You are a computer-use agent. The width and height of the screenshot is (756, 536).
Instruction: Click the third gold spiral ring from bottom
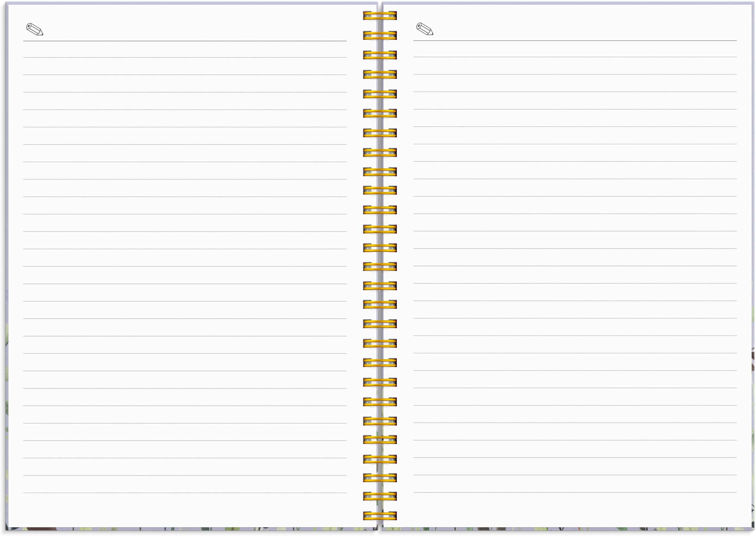[380, 477]
